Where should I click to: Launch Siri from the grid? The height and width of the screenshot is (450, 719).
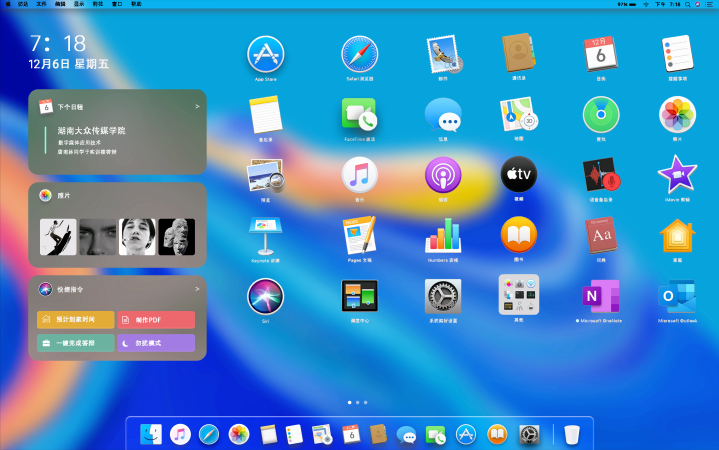coord(266,296)
